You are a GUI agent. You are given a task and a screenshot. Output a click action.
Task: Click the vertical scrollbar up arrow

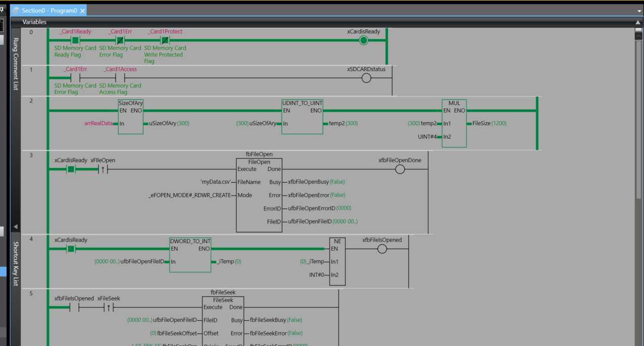[638, 30]
